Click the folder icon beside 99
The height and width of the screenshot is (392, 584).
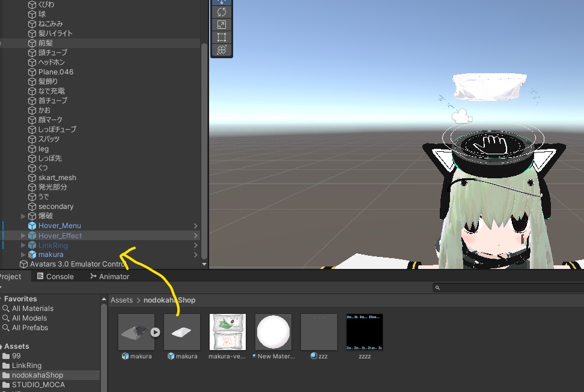[6, 356]
